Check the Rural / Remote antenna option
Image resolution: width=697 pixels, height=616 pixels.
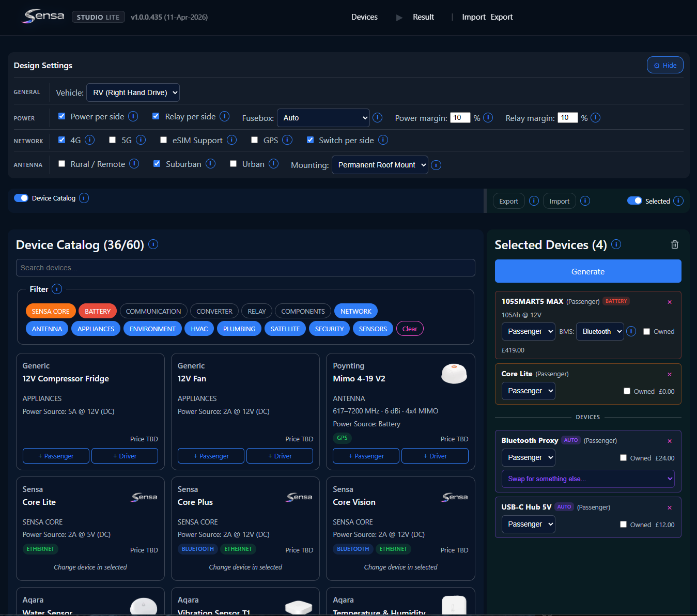click(x=62, y=164)
